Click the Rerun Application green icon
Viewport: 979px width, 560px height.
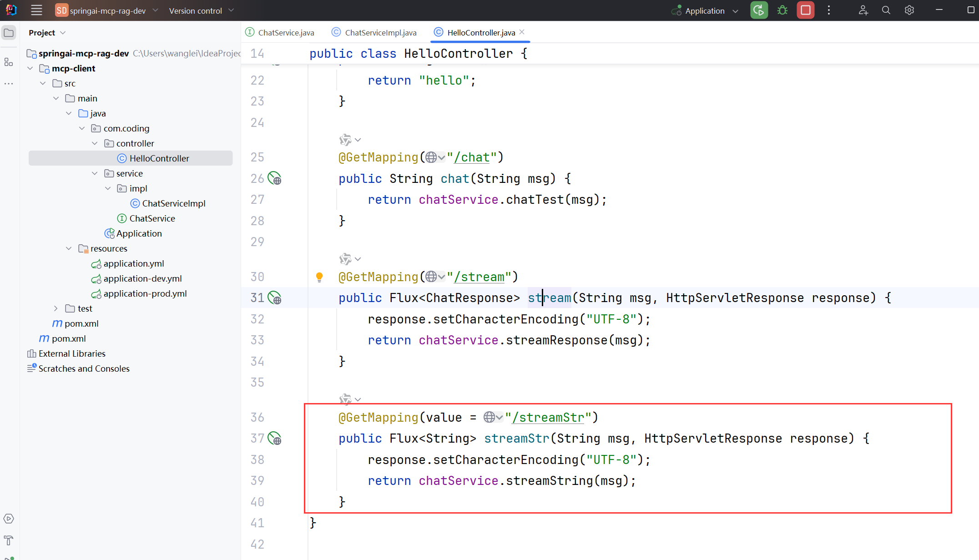click(x=759, y=10)
